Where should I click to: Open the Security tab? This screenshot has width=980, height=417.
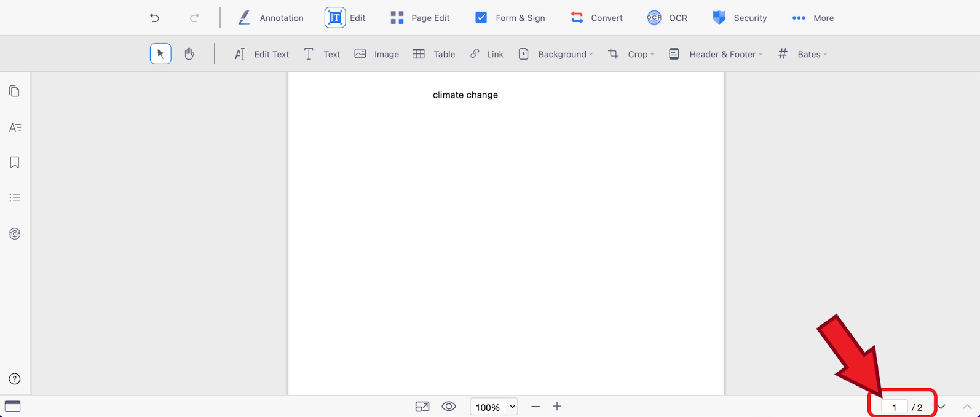click(x=740, y=18)
